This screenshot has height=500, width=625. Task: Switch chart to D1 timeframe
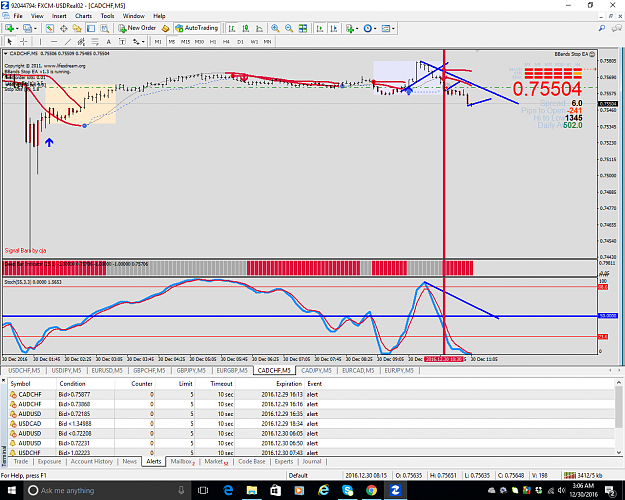tap(240, 41)
